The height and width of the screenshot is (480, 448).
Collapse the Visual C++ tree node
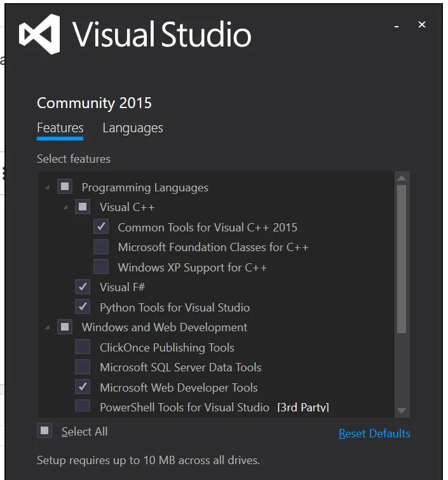pos(65,207)
